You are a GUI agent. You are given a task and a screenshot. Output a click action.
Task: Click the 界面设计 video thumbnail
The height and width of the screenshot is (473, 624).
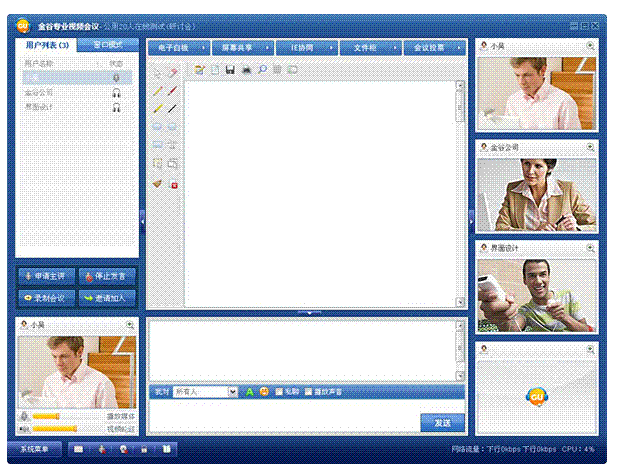tap(537, 296)
